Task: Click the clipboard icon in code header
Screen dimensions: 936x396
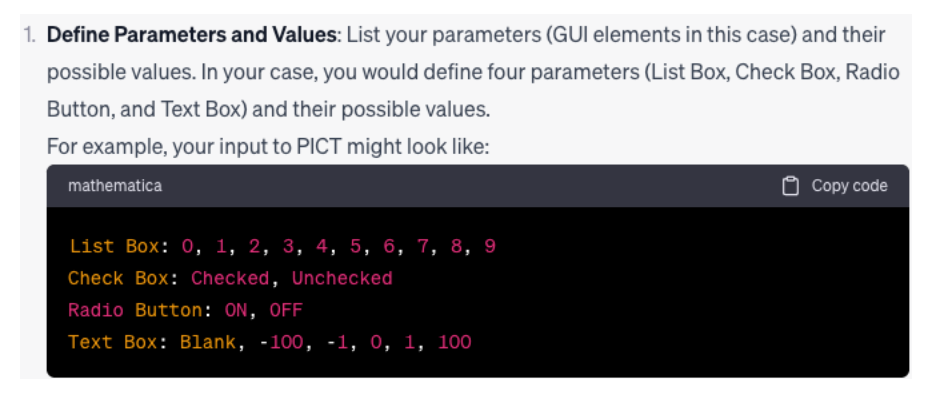Action: click(x=790, y=186)
